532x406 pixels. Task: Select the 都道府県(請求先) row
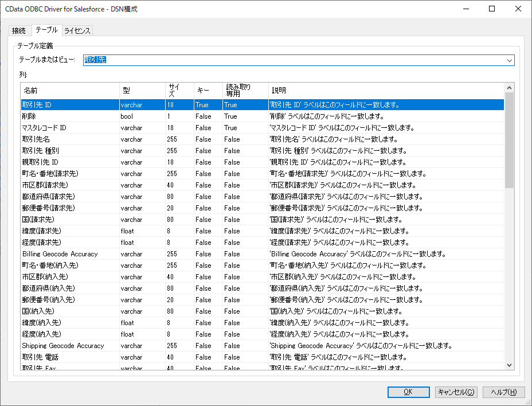tap(262, 197)
